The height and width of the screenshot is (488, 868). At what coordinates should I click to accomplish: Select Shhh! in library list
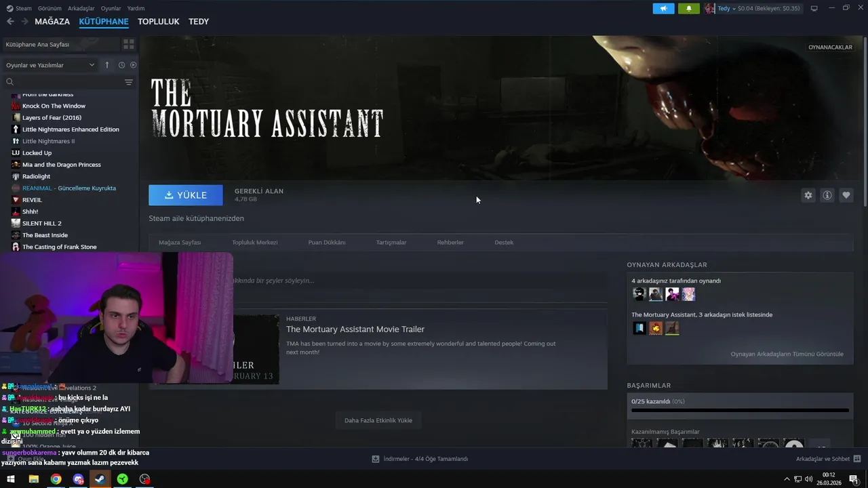coord(30,211)
